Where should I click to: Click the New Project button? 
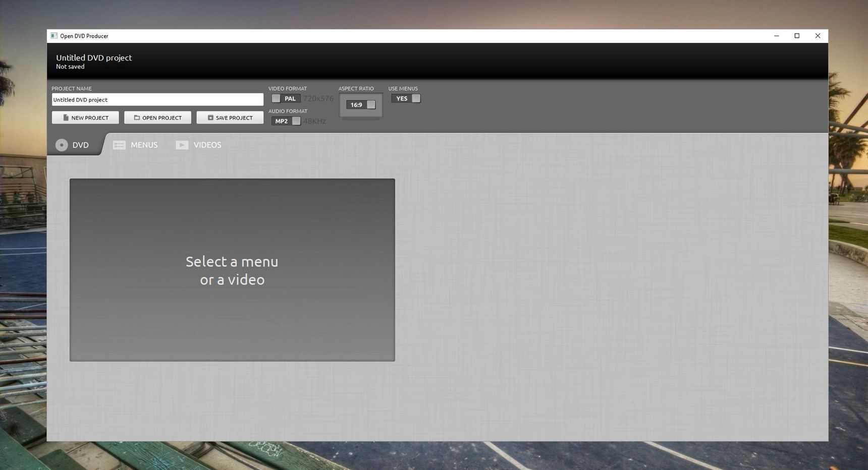[85, 117]
